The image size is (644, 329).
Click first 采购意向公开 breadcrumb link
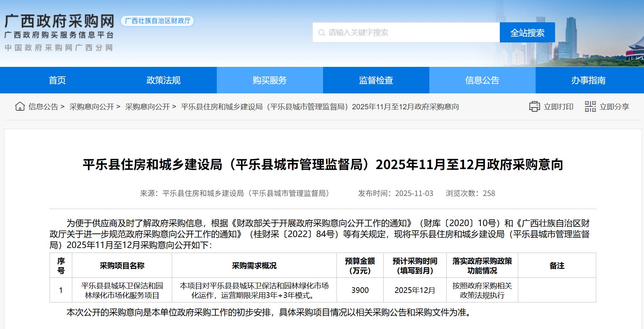pos(91,107)
